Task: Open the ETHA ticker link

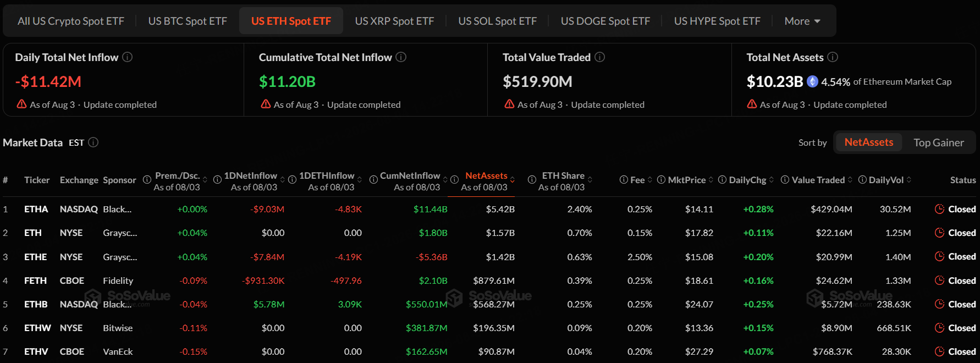Action: (x=36, y=209)
